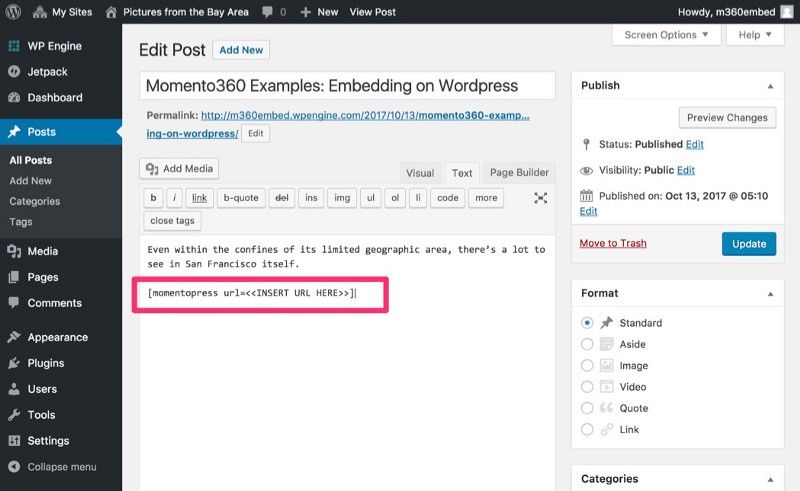The width and height of the screenshot is (800, 491).
Task: Click the WP Engine sidebar icon
Action: click(14, 46)
